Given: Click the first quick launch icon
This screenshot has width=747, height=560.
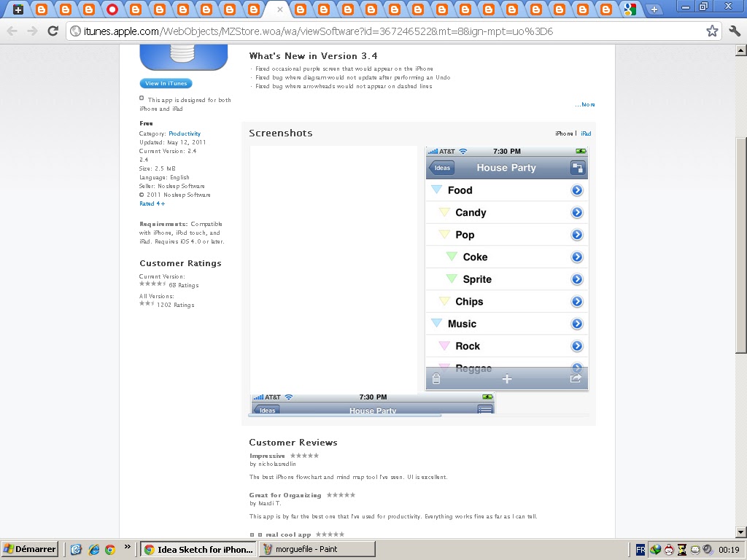Looking at the screenshot, I should pyautogui.click(x=76, y=550).
